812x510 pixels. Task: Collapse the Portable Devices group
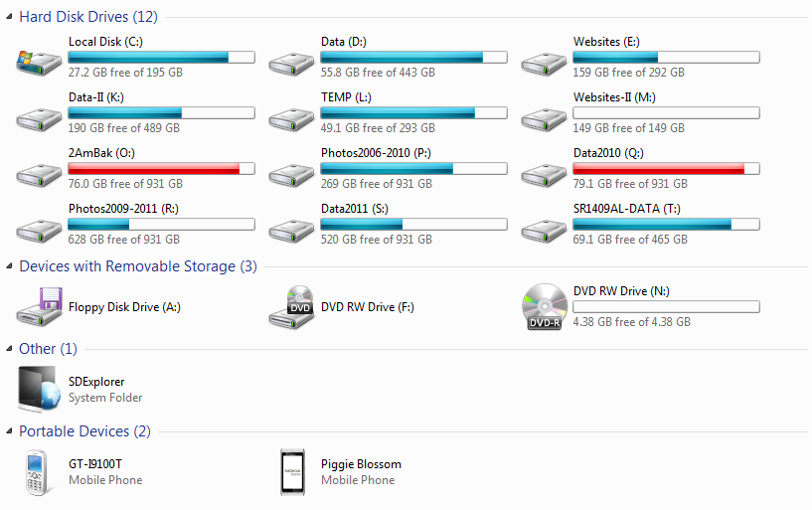(9, 431)
